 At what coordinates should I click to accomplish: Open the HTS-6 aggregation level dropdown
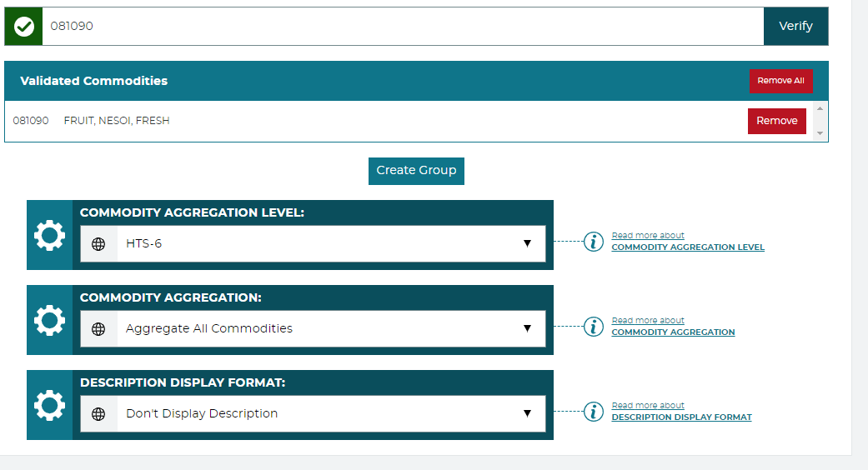tap(313, 244)
